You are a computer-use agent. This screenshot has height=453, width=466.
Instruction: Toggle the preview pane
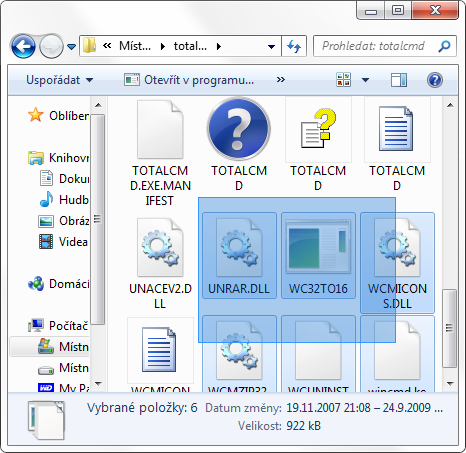pos(399,80)
